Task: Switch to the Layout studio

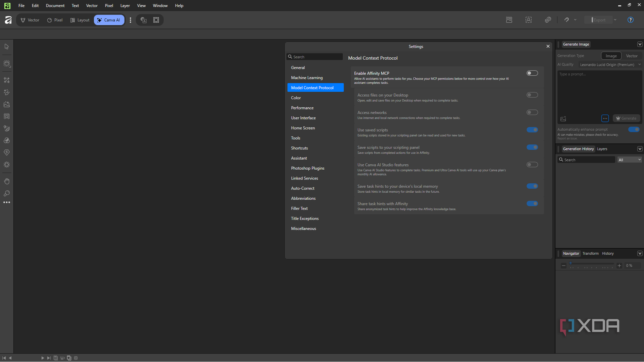Action: point(80,20)
